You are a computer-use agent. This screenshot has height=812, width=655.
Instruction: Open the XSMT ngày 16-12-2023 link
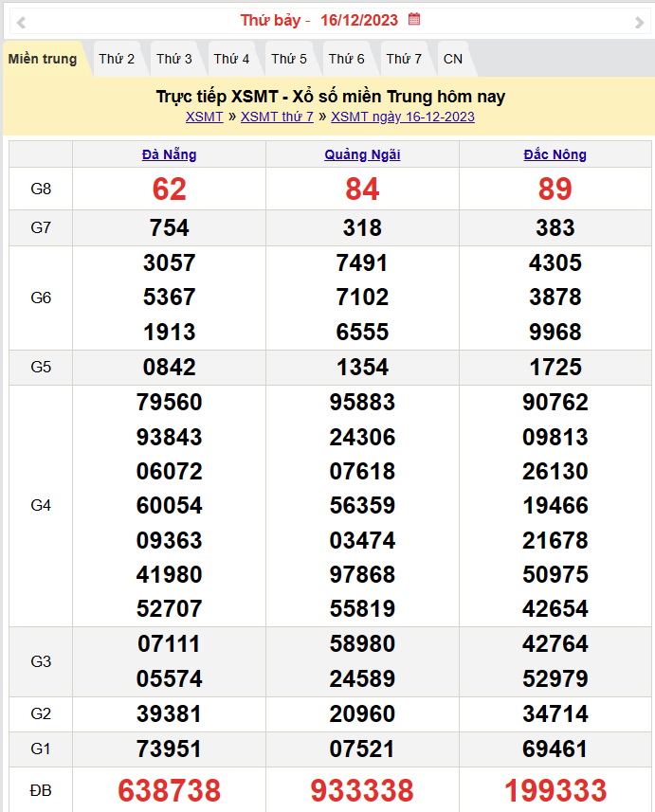403,117
